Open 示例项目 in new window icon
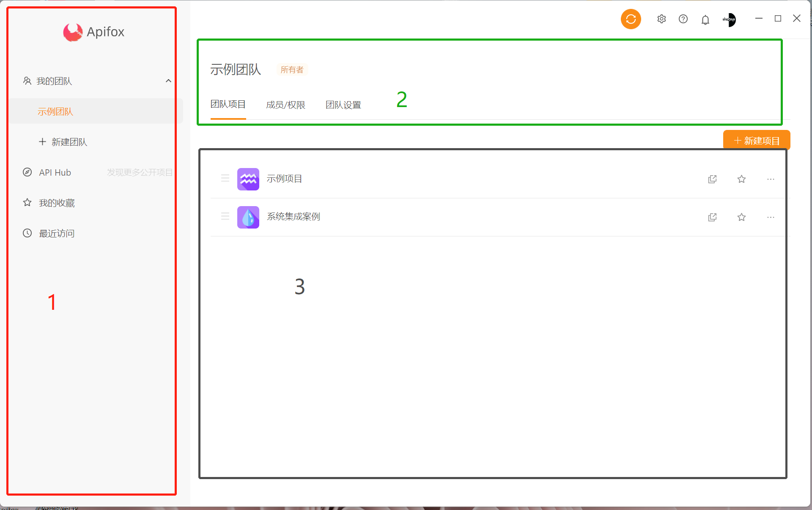Image resolution: width=812 pixels, height=510 pixels. pyautogui.click(x=712, y=179)
